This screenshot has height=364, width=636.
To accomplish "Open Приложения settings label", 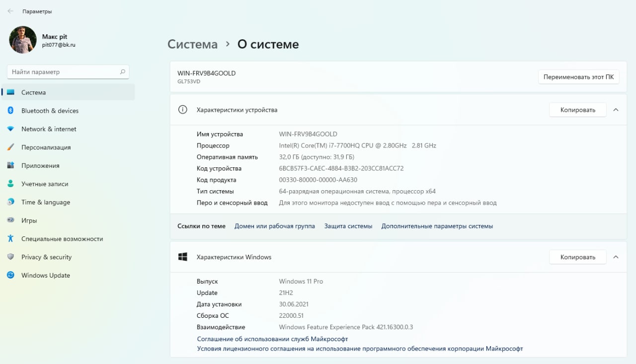I will point(40,166).
